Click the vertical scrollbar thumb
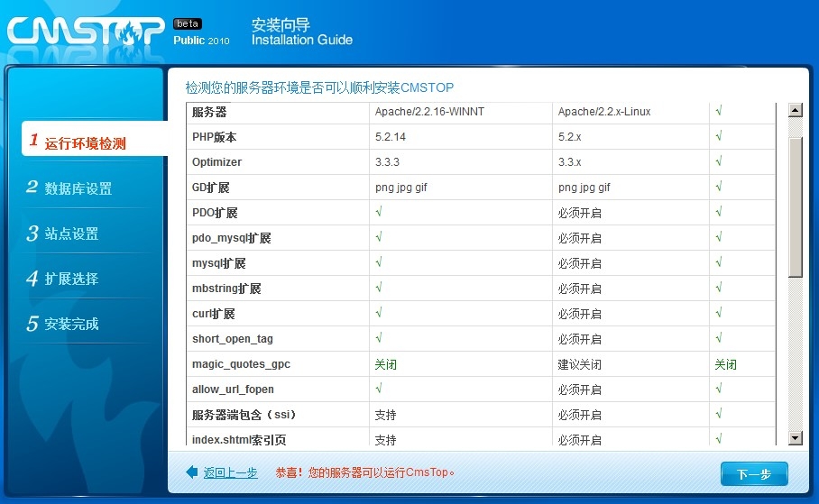 (x=795, y=206)
